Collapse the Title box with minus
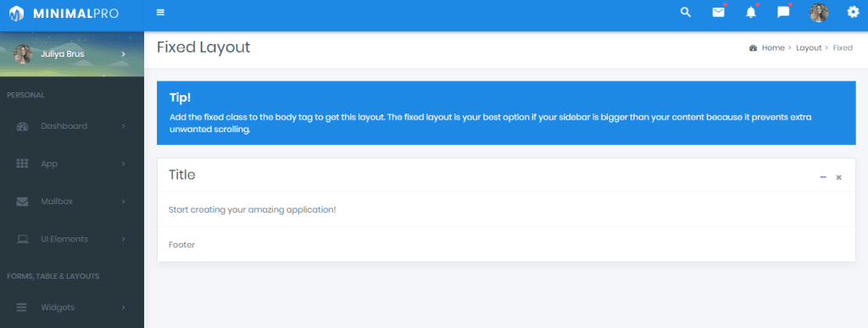The image size is (868, 328). click(x=823, y=177)
